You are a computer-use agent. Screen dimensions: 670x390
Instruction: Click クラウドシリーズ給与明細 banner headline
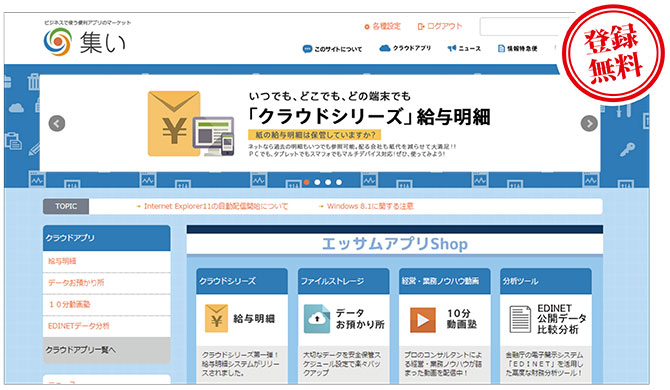pos(369,116)
